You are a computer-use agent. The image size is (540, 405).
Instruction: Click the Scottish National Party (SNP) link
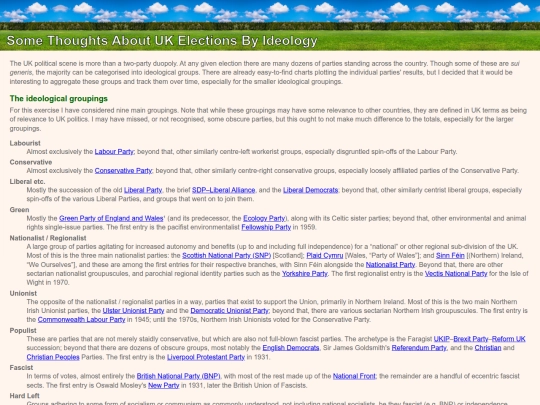[x=227, y=256]
